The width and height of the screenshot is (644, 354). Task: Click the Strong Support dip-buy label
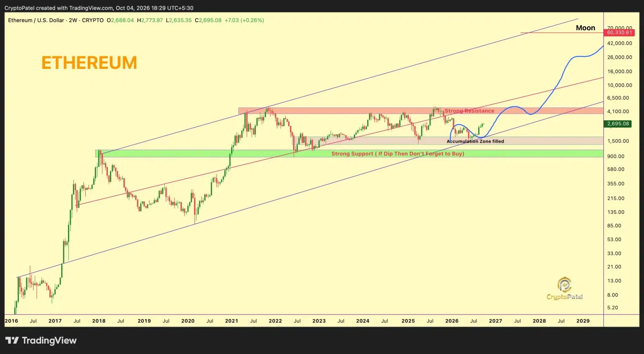(398, 153)
